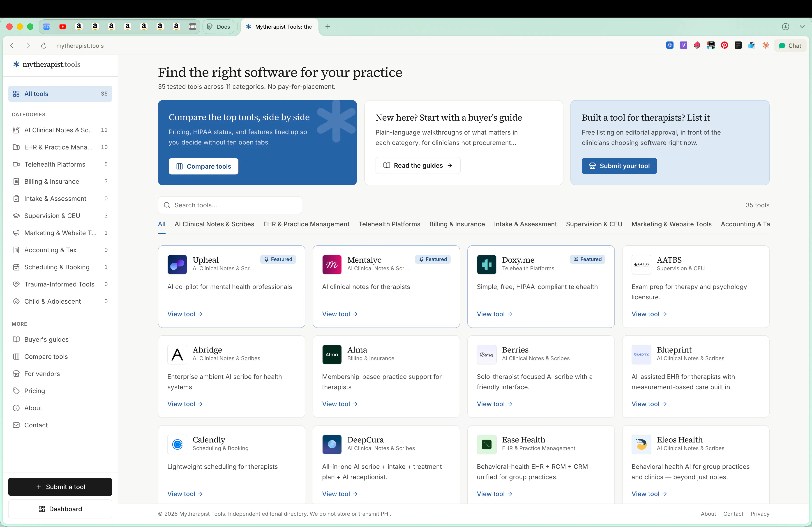Open the Intake & Assessment tab

(x=525, y=224)
